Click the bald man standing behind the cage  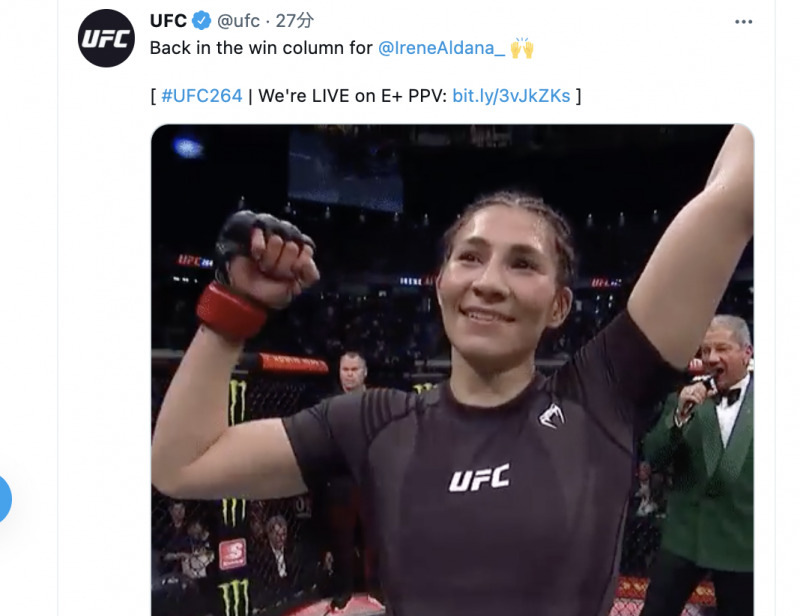click(353, 372)
